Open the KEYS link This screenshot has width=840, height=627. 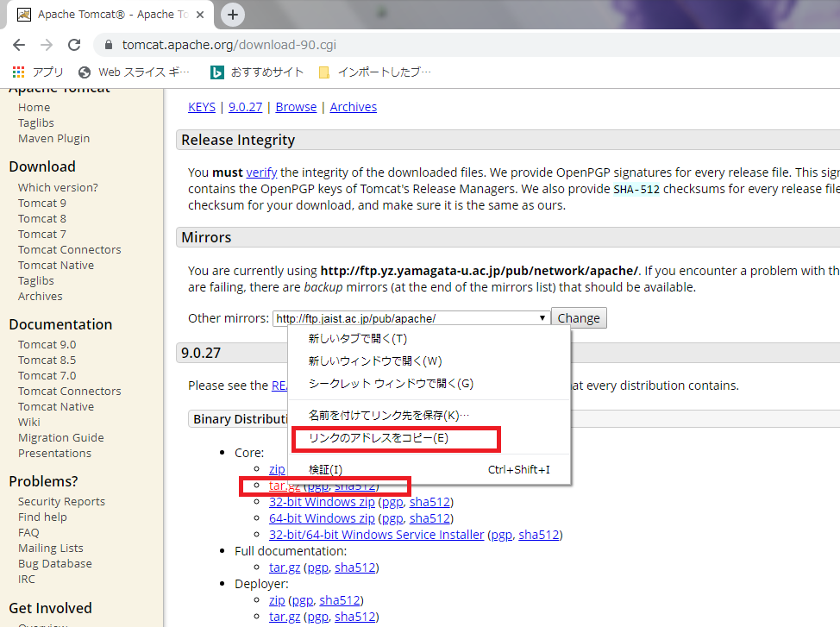[x=202, y=107]
